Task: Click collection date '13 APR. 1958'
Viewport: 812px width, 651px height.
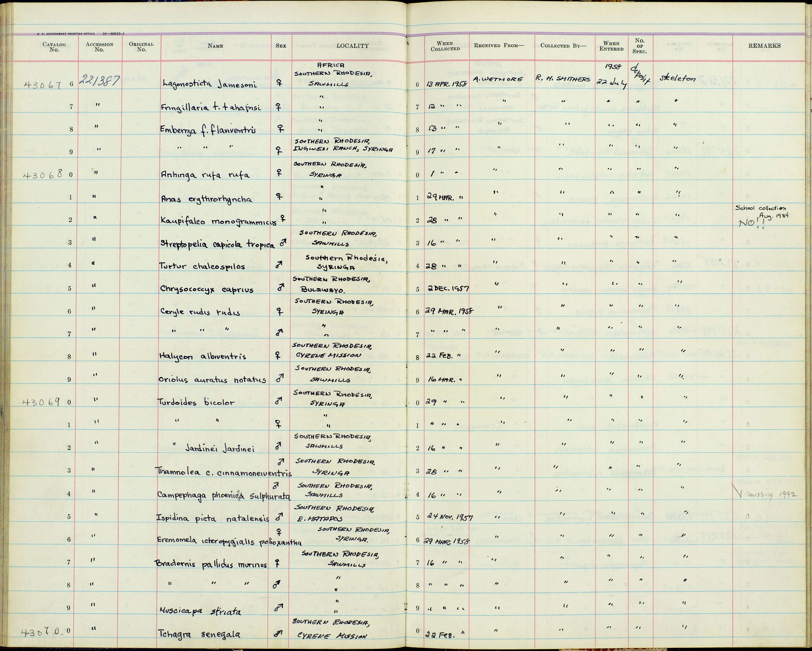Action: point(446,84)
